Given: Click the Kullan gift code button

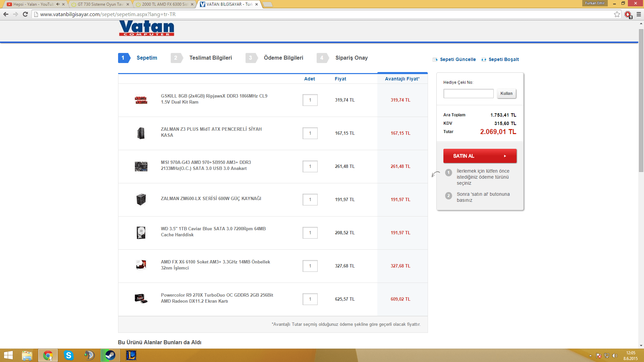Looking at the screenshot, I should click(x=506, y=94).
